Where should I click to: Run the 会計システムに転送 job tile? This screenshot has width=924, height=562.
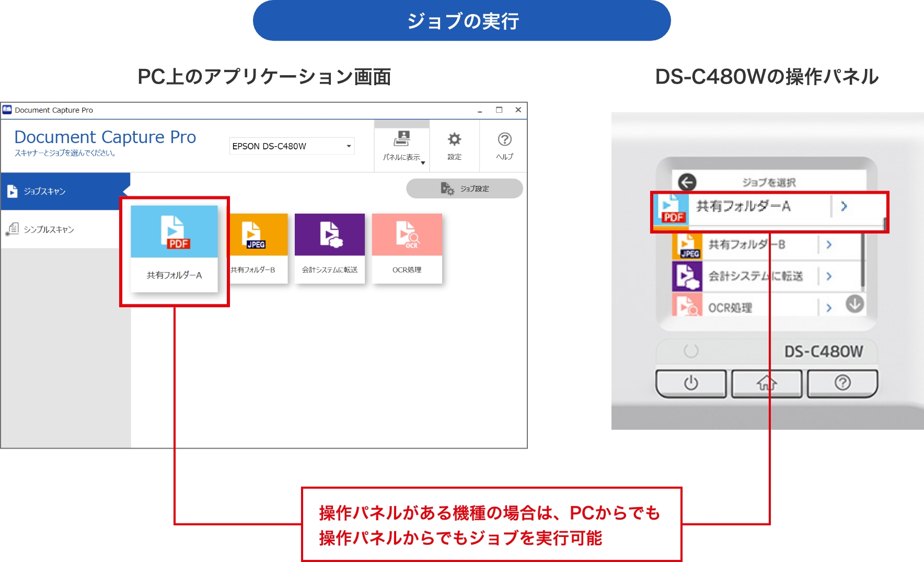(x=330, y=249)
